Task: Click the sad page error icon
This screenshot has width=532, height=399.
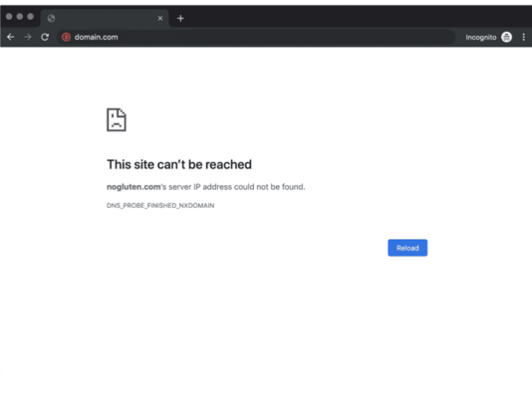Action: pyautogui.click(x=117, y=119)
